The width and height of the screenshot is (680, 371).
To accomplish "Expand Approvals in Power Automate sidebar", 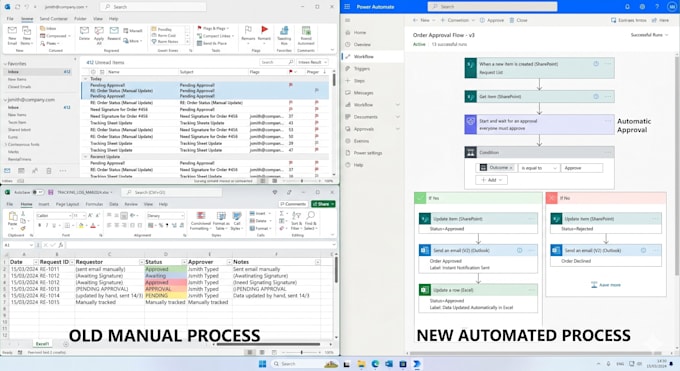I will (x=398, y=129).
